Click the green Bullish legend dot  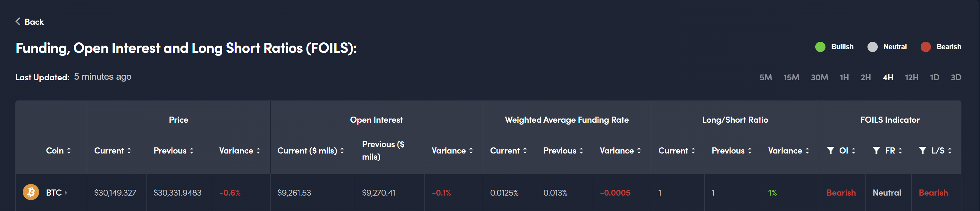[820, 47]
